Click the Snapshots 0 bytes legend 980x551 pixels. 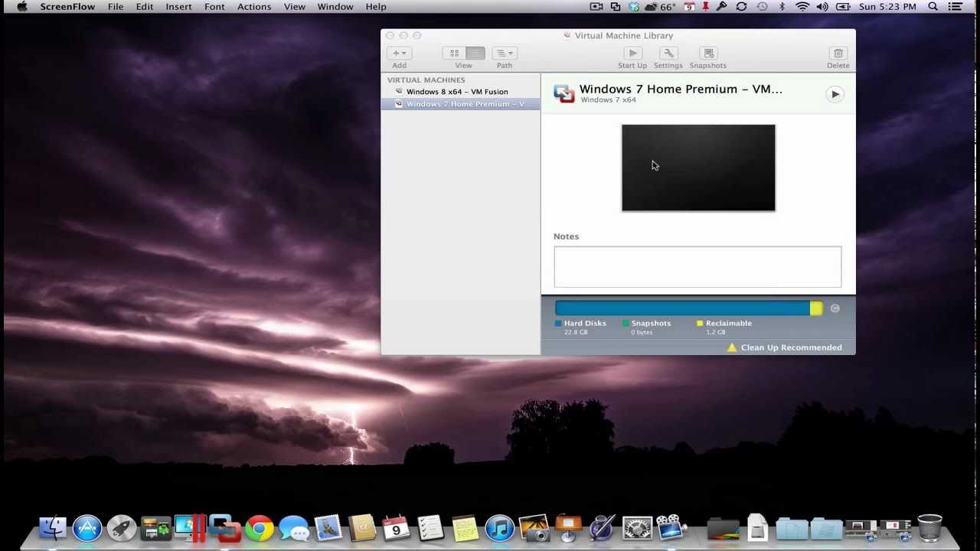tap(647, 328)
